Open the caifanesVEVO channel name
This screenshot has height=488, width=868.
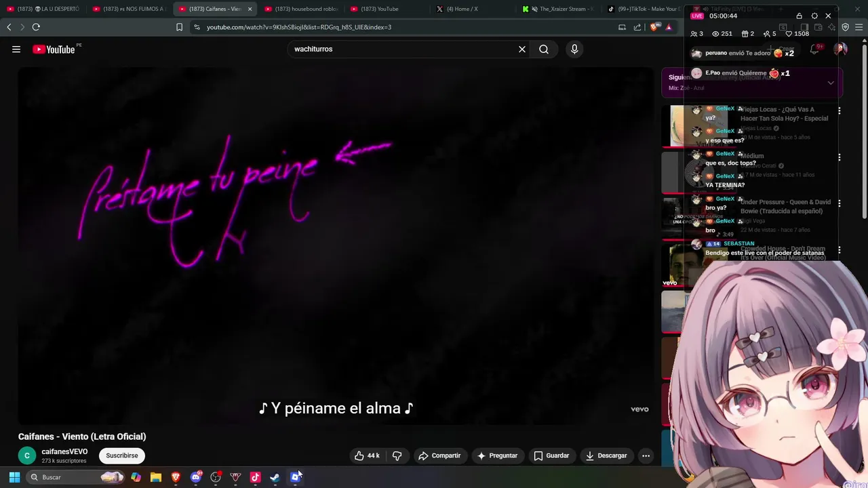64,451
